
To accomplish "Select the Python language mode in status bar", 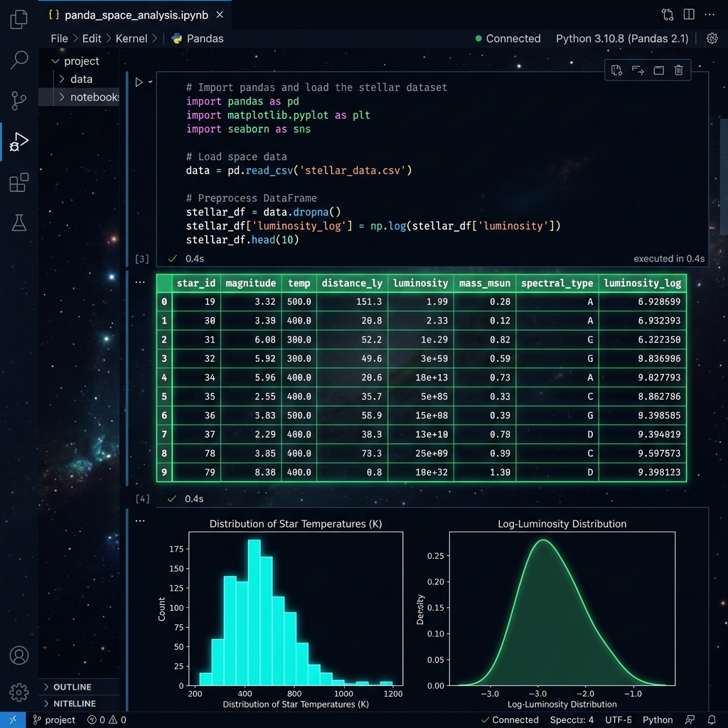I will click(x=658, y=719).
